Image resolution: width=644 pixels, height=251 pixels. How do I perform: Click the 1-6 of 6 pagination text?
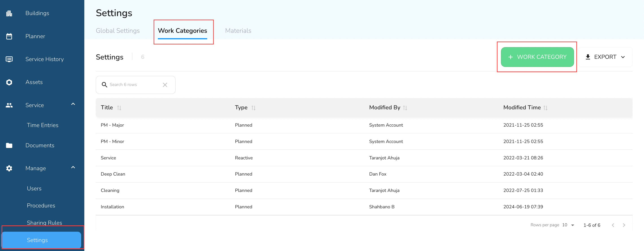pyautogui.click(x=592, y=225)
